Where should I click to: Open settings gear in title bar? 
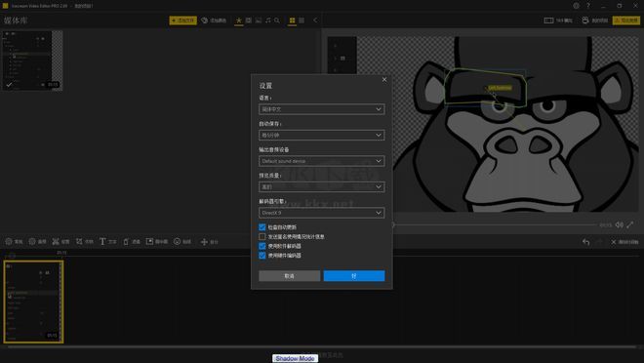[577, 6]
